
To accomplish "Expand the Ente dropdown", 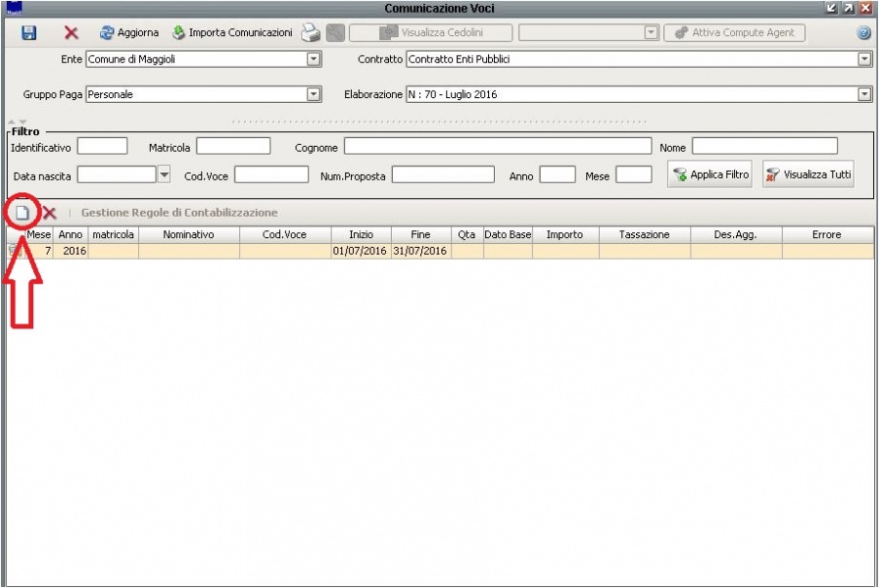I will pos(314,60).
